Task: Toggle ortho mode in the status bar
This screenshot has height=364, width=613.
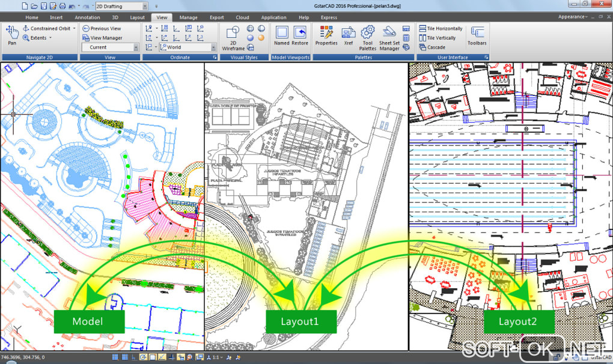Action: pos(134,357)
